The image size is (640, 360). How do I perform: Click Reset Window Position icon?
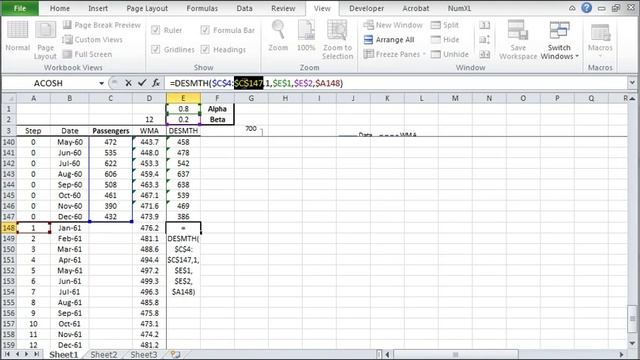[484, 54]
